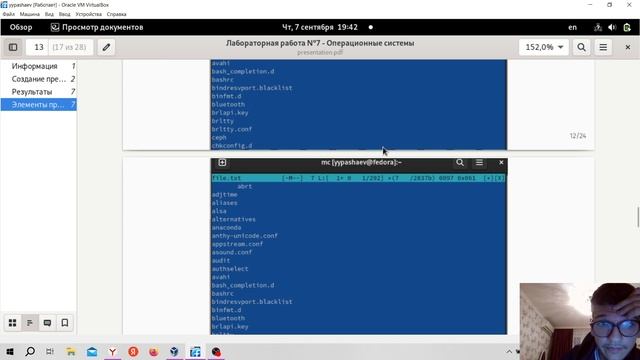Open the running VirtualBox VM taskbar icon
The width and height of the screenshot is (640, 360).
(x=195, y=352)
